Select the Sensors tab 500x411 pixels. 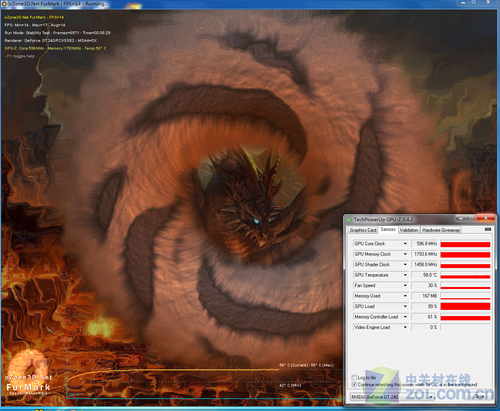point(388,229)
